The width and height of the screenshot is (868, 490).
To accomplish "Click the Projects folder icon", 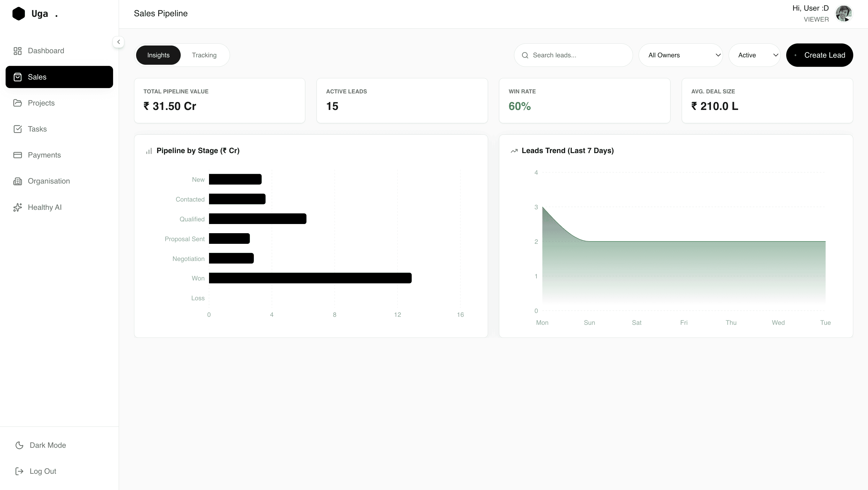I will pyautogui.click(x=17, y=103).
